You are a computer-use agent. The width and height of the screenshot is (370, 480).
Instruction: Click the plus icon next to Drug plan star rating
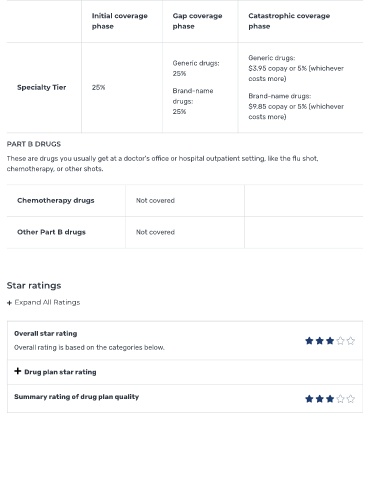coord(18,371)
